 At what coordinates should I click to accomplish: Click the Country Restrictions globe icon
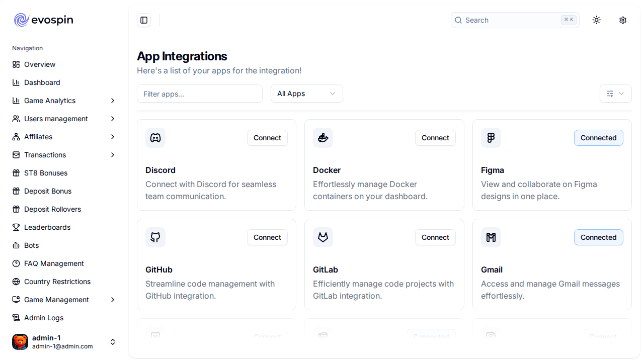pos(16,282)
